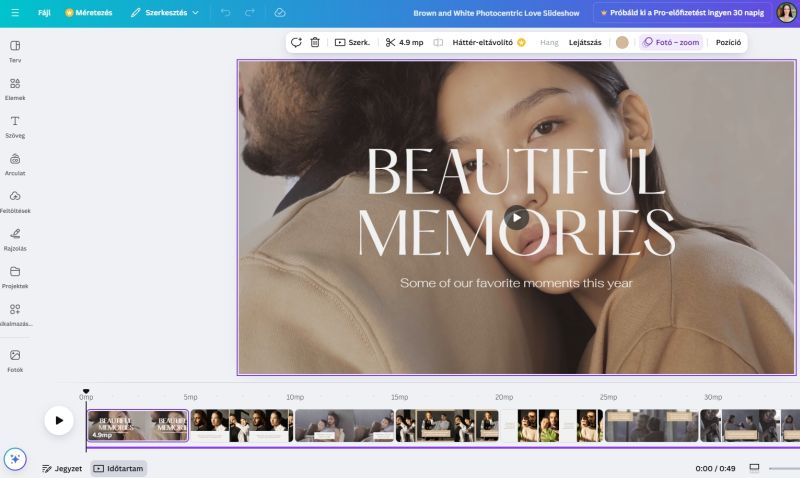Image resolution: width=800 pixels, height=478 pixels.
Task: Click the Hang audio option
Action: (549, 42)
